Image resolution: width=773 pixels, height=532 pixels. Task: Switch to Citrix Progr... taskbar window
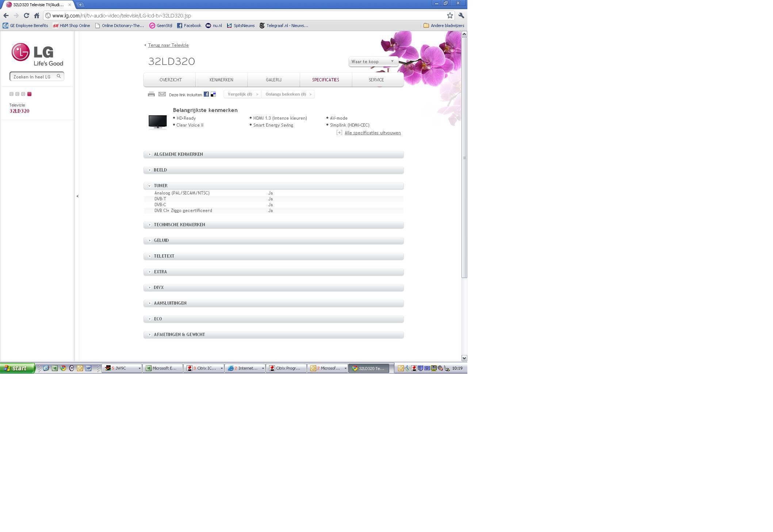286,368
